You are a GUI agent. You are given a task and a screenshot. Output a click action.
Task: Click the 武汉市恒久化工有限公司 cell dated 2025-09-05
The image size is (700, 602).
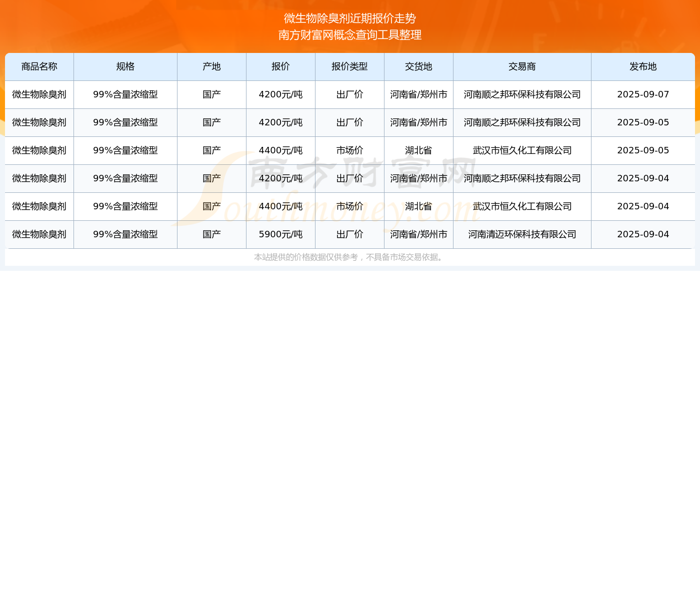tap(522, 150)
